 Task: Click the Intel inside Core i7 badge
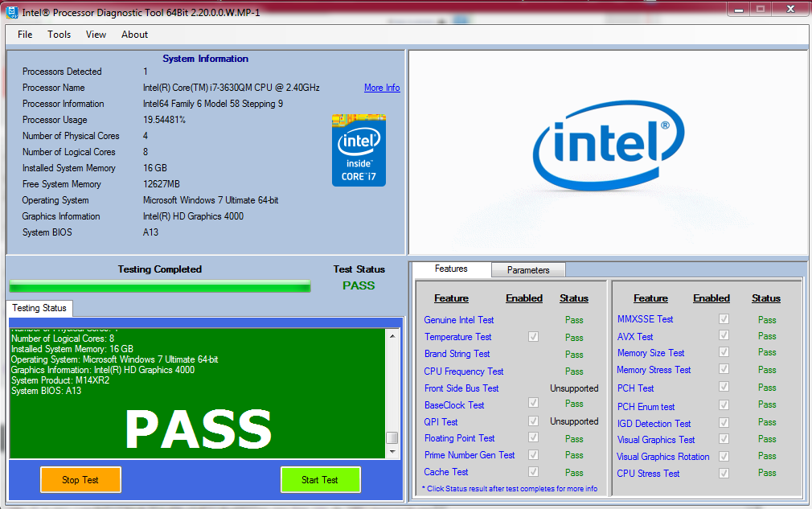click(359, 150)
